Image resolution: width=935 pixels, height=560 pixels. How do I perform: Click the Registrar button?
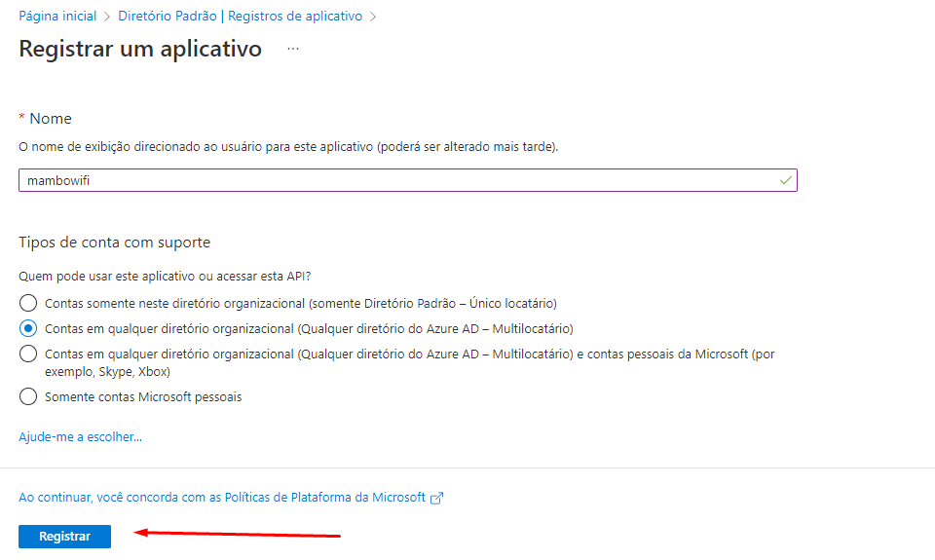coord(64,537)
